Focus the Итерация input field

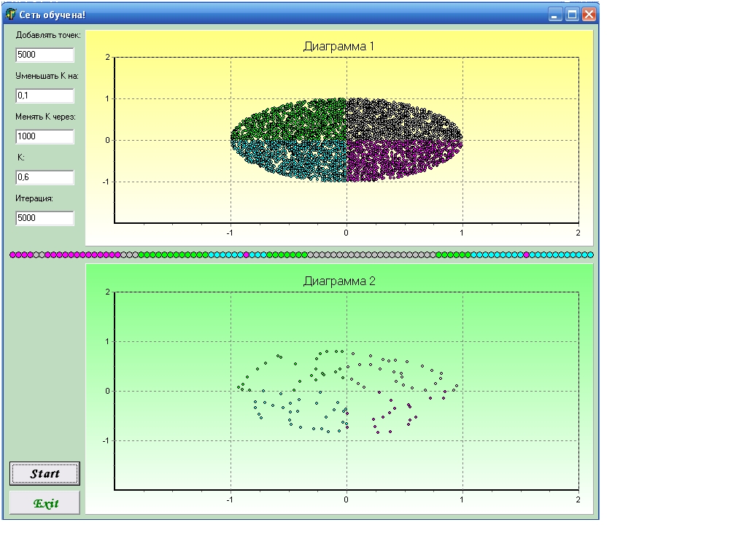point(44,218)
